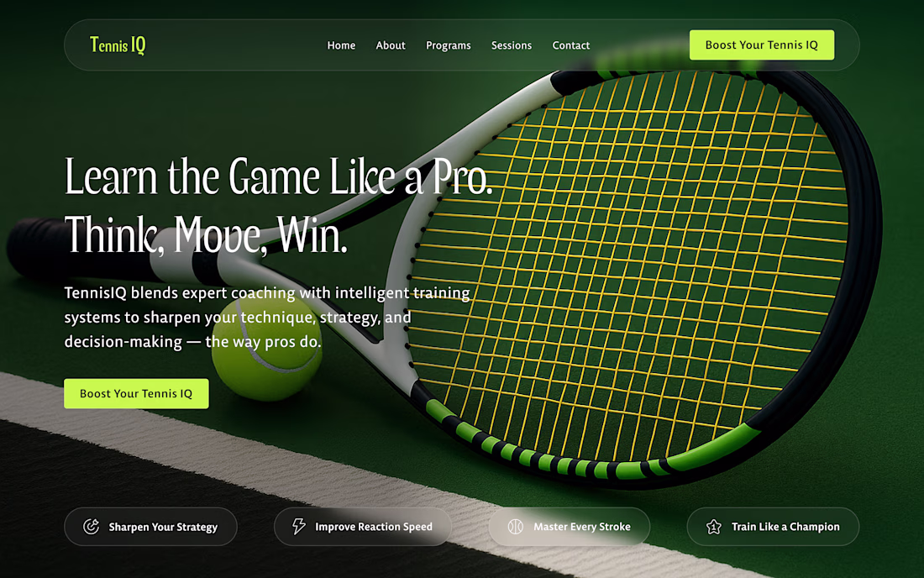924x578 pixels.
Task: Click the yellow strings of the racket image
Action: coord(631,265)
